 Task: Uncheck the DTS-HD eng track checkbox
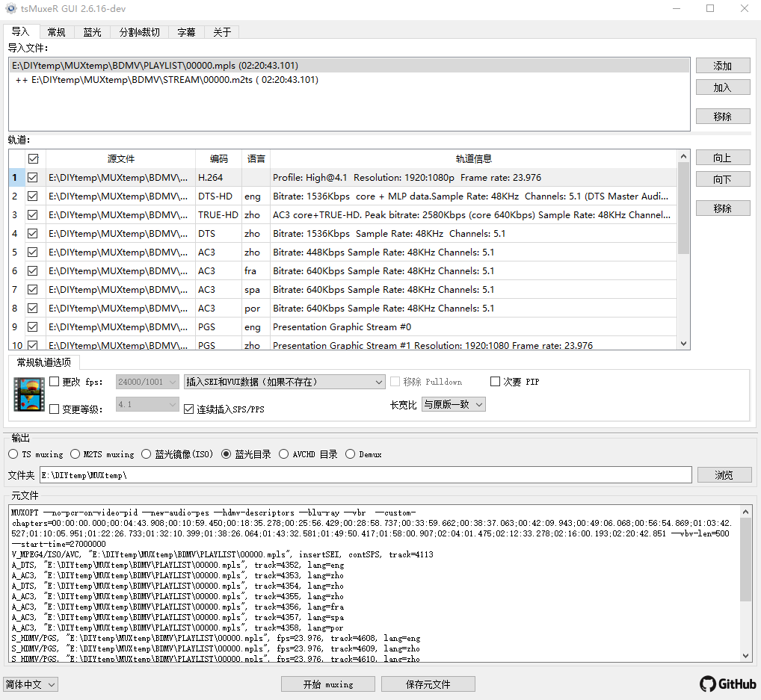tap(32, 196)
